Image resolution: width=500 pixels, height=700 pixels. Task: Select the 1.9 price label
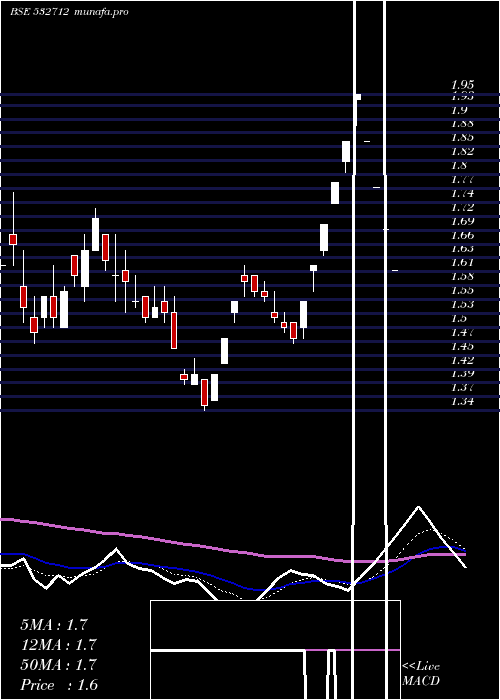[459, 110]
